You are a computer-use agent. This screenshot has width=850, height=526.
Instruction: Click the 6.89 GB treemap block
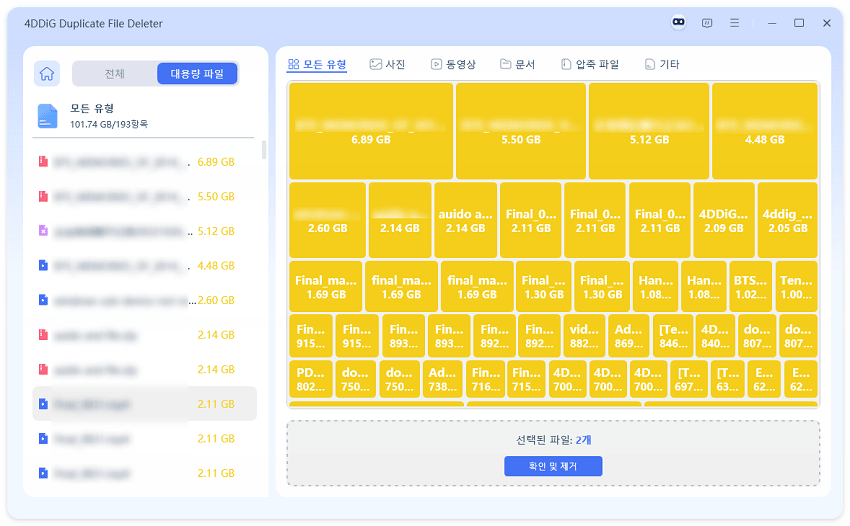pyautogui.click(x=370, y=130)
